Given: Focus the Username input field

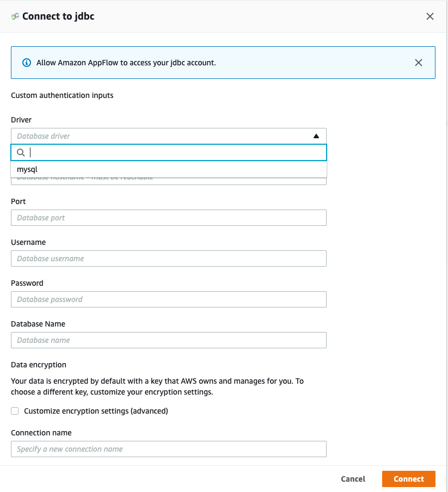Looking at the screenshot, I should coord(168,259).
